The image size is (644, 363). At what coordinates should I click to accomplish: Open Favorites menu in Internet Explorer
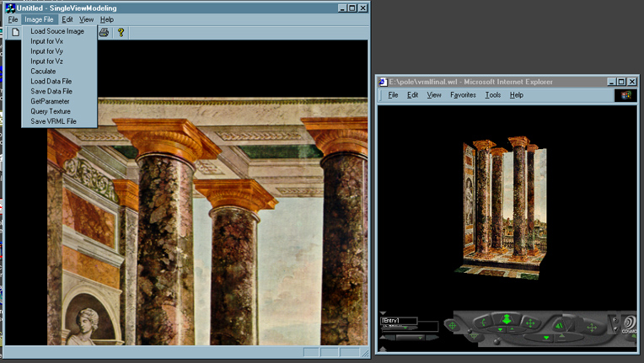pyautogui.click(x=463, y=95)
